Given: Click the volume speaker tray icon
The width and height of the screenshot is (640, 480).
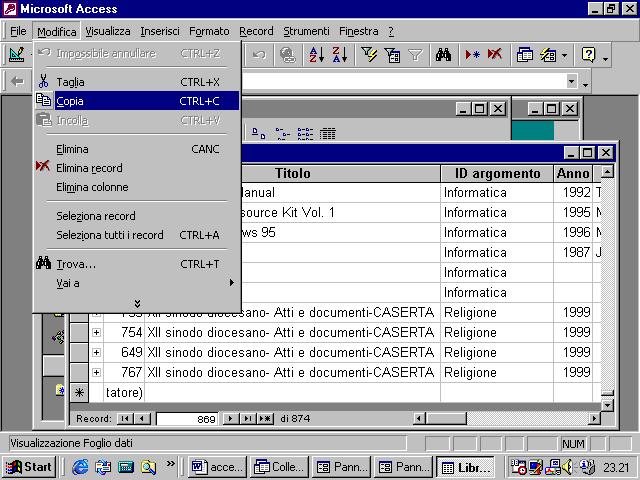Looking at the screenshot, I should (567, 467).
